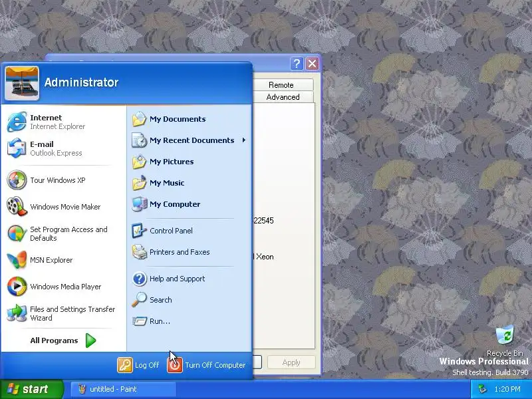This screenshot has height=399, width=532.
Task: Click the Administrator user picture
Action: coord(22,83)
